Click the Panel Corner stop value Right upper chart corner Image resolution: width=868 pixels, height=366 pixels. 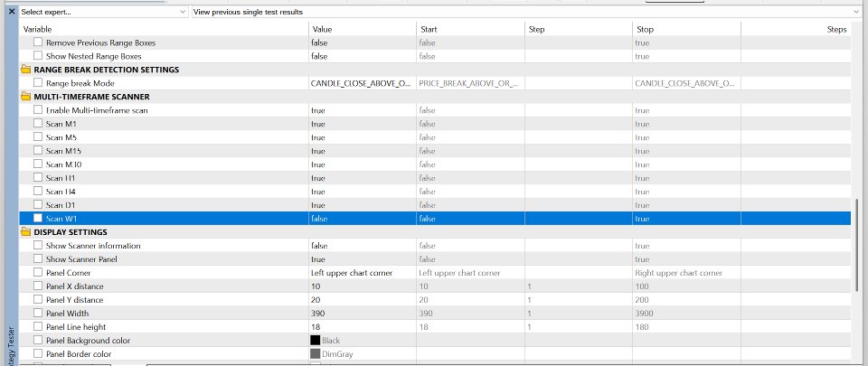point(686,273)
